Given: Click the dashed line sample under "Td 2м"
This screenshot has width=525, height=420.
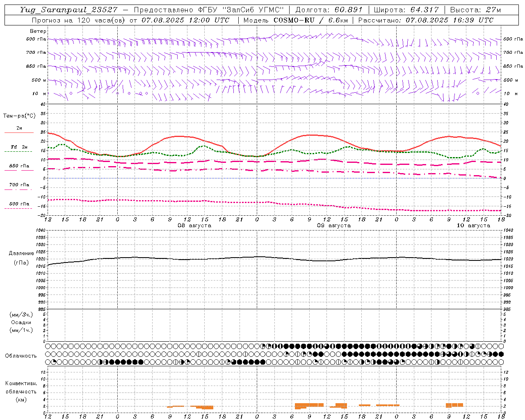Looking at the screenshot, I should tap(18, 152).
